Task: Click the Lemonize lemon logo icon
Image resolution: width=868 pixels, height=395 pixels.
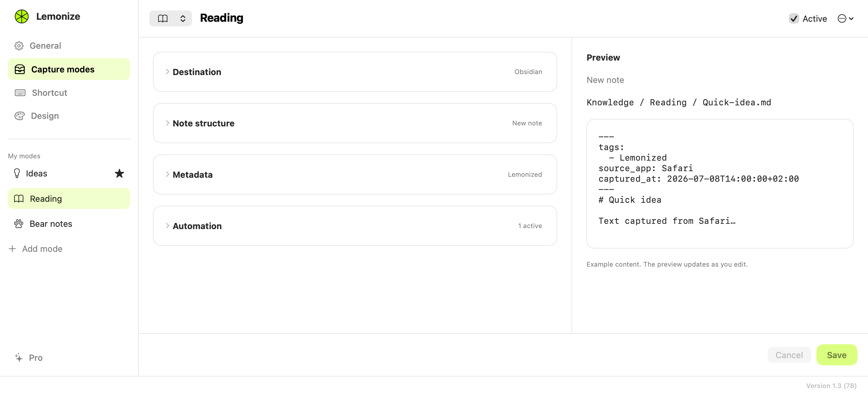Action: pos(22,16)
